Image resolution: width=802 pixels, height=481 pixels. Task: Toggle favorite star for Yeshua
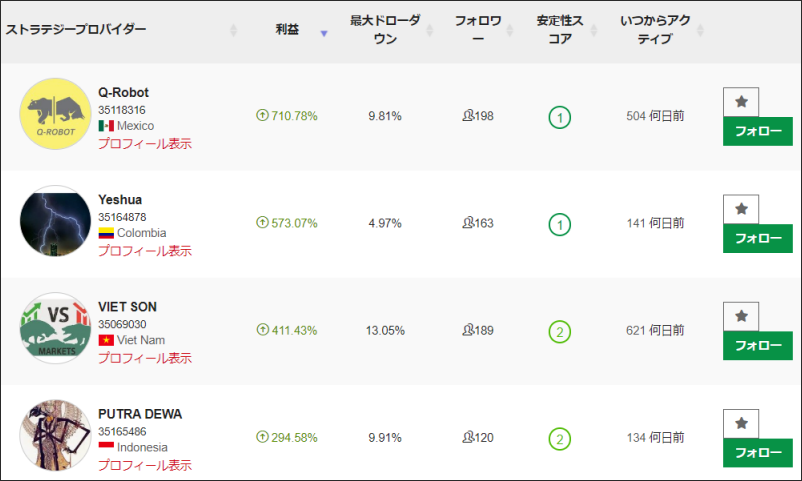click(x=740, y=209)
